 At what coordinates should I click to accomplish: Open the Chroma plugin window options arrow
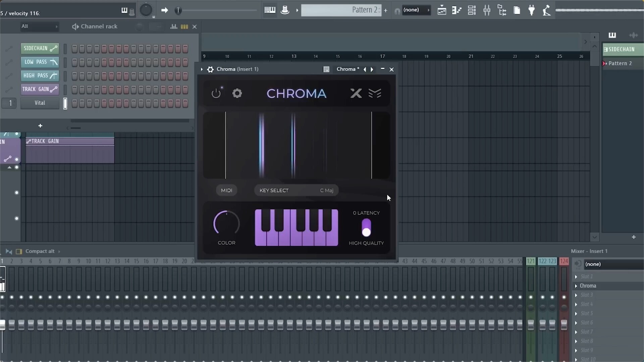[x=202, y=69]
